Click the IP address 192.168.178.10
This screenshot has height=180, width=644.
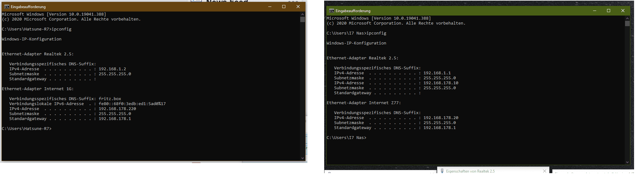tap(441, 83)
